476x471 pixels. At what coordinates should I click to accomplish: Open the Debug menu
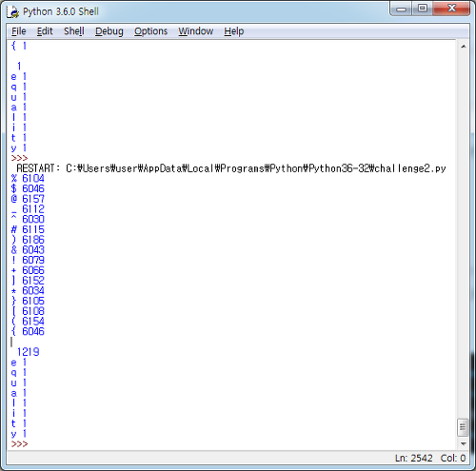(109, 31)
